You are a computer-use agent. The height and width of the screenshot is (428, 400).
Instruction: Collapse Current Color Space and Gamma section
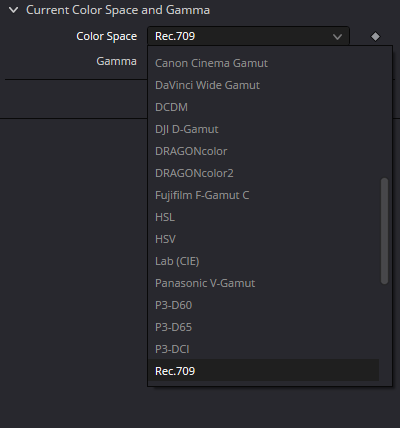[13, 10]
